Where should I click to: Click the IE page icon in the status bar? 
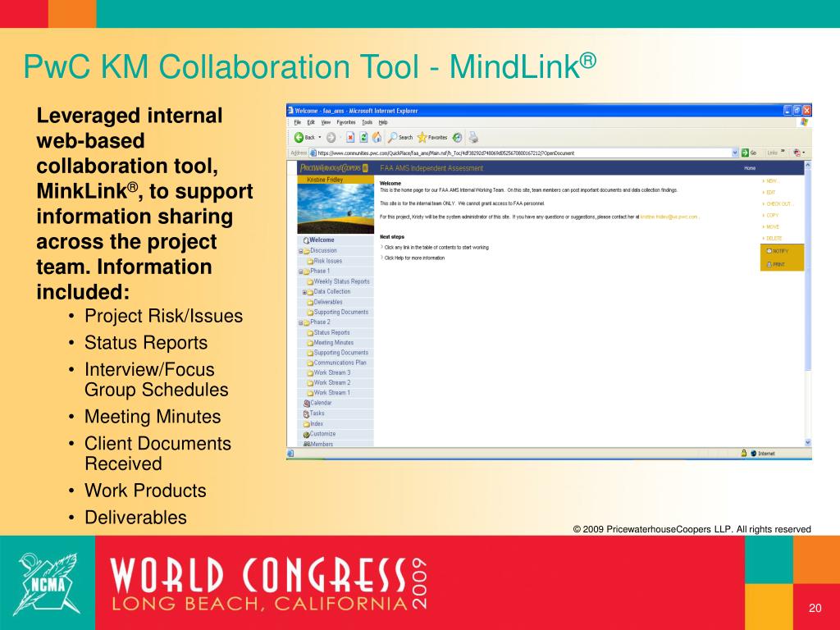(x=290, y=453)
